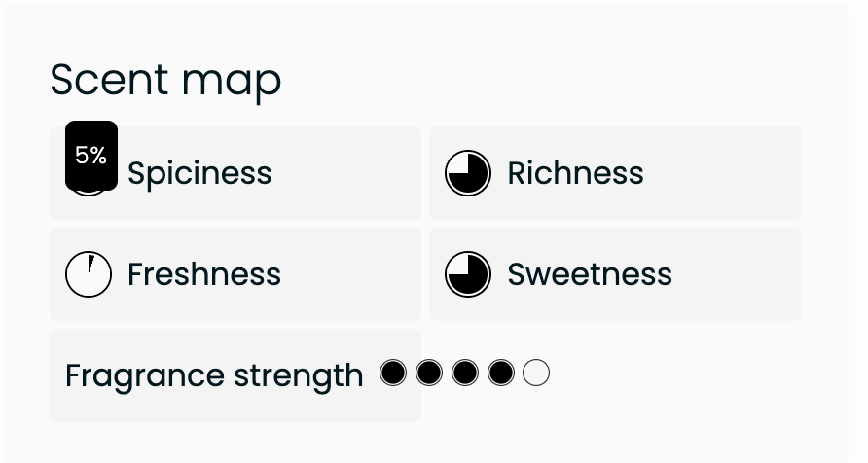Select the second fragrance strength dot
This screenshot has width=868, height=463.
429,373
